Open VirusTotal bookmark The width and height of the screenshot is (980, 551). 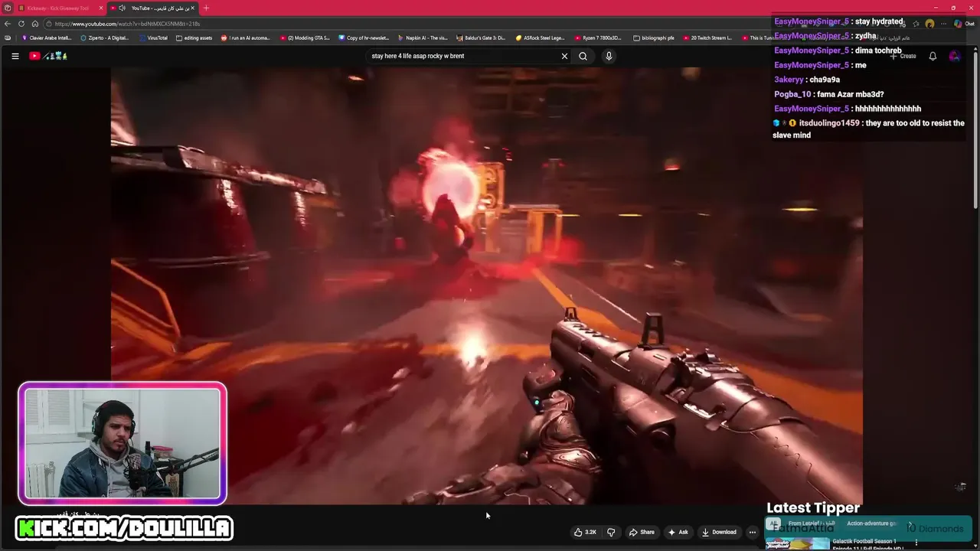click(x=153, y=37)
